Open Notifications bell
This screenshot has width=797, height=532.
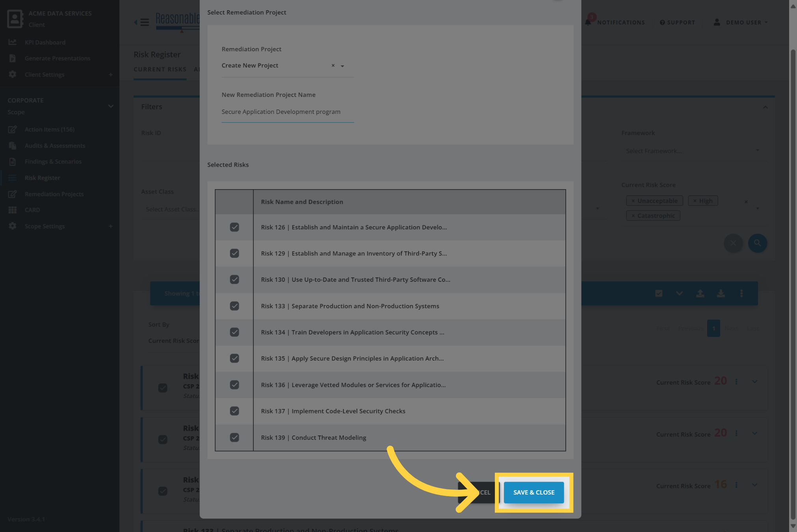[x=588, y=22]
